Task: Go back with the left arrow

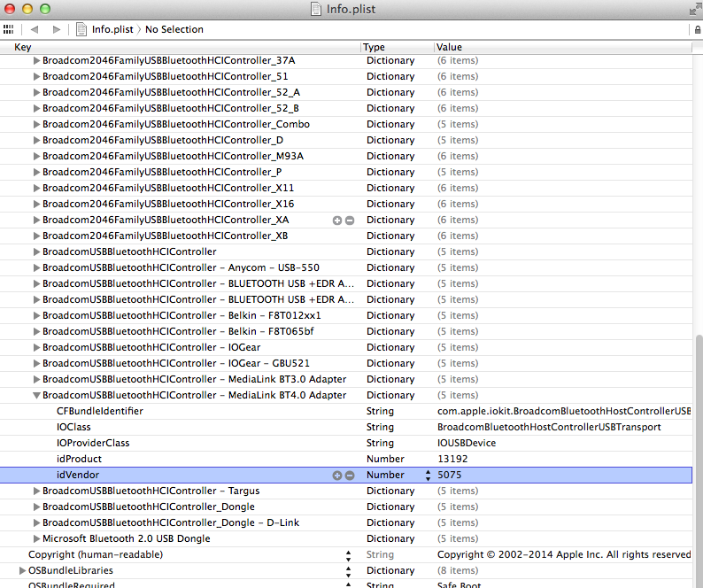Action: click(34, 29)
